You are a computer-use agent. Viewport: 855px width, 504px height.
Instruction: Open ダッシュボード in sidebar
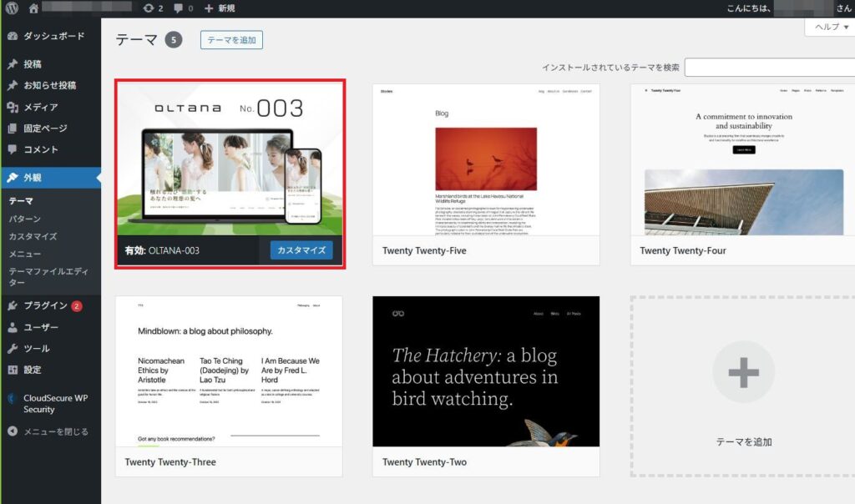click(51, 36)
